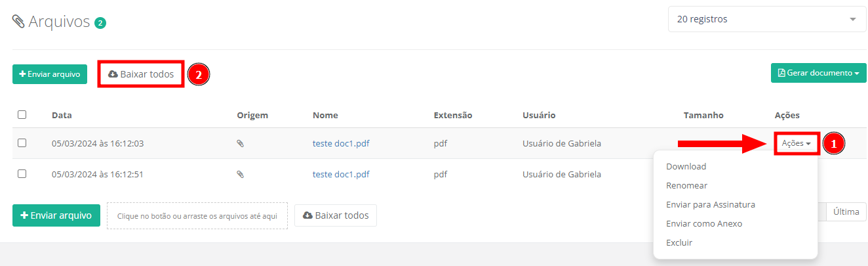
Task: Open the Ações dropdown in first row
Action: pyautogui.click(x=796, y=143)
